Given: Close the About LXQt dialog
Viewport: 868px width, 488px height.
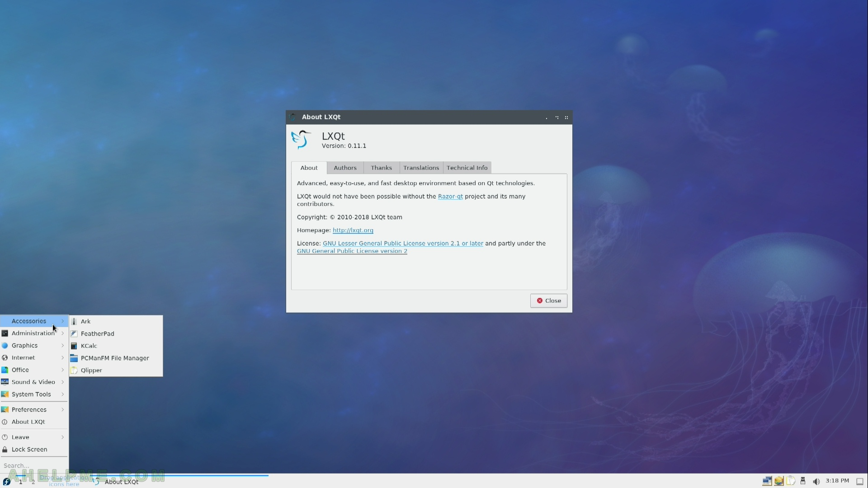Looking at the screenshot, I should pos(549,301).
